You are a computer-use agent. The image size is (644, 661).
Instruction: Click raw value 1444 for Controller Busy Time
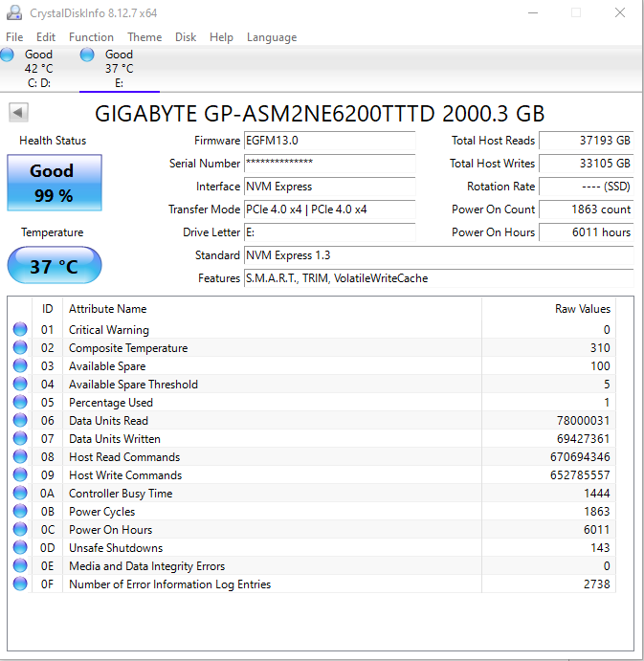pos(597,494)
